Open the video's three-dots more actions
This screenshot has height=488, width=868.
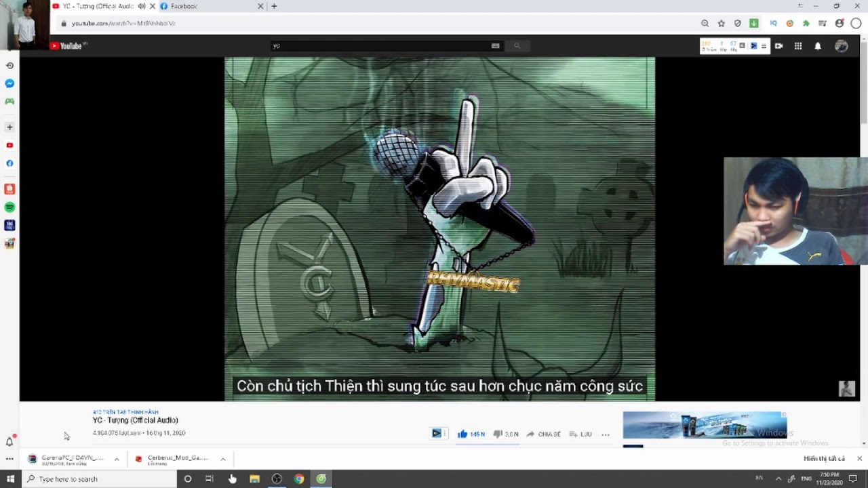coord(606,434)
